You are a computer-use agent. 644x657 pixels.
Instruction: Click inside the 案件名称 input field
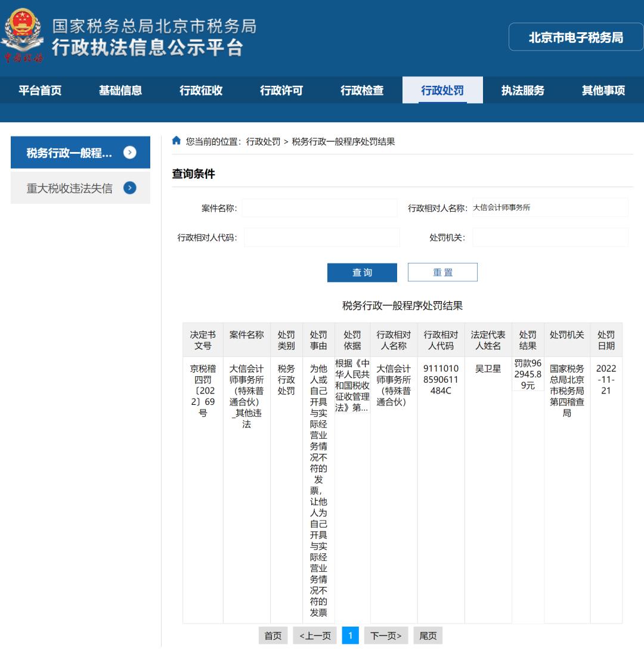(320, 207)
